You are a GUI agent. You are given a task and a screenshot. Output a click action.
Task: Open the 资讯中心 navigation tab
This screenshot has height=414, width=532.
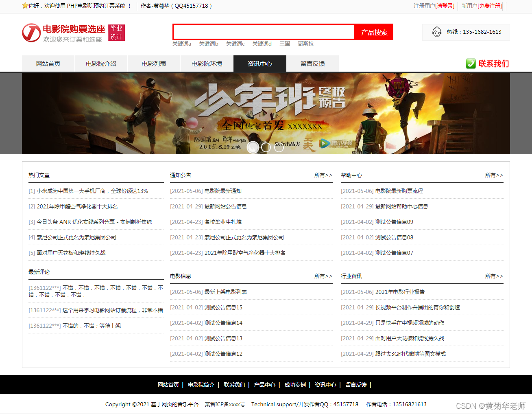pos(260,64)
